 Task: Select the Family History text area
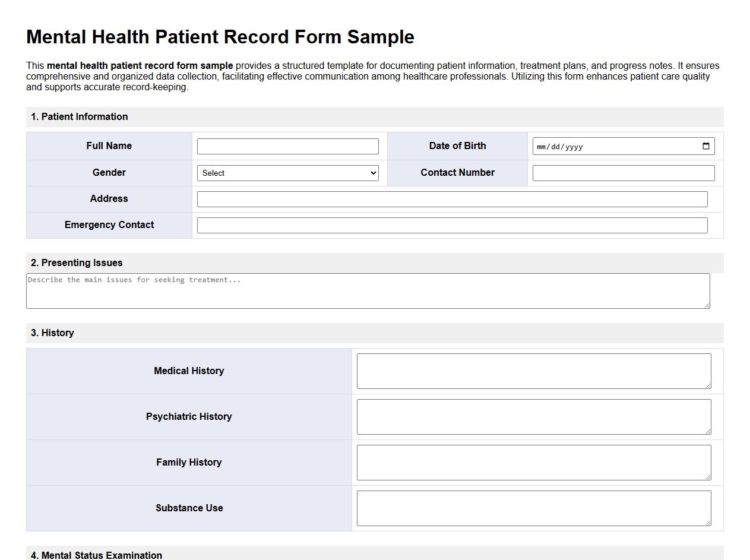(x=533, y=462)
